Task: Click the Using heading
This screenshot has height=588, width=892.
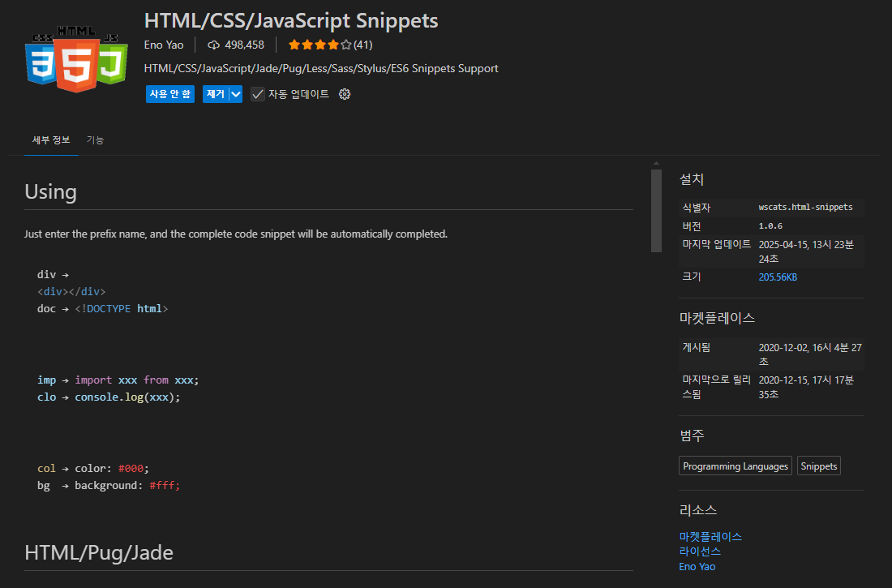Action: click(x=50, y=192)
